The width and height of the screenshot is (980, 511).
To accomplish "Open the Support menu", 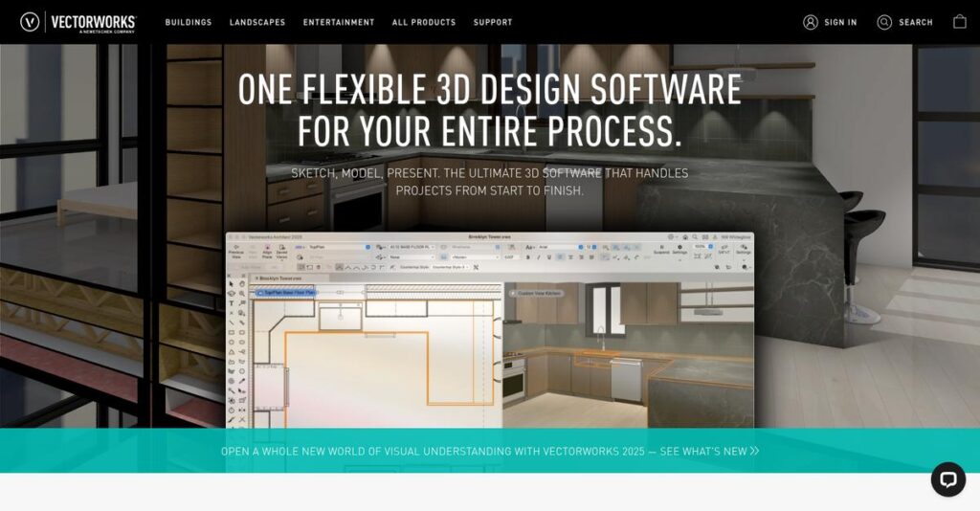I will click(x=493, y=22).
